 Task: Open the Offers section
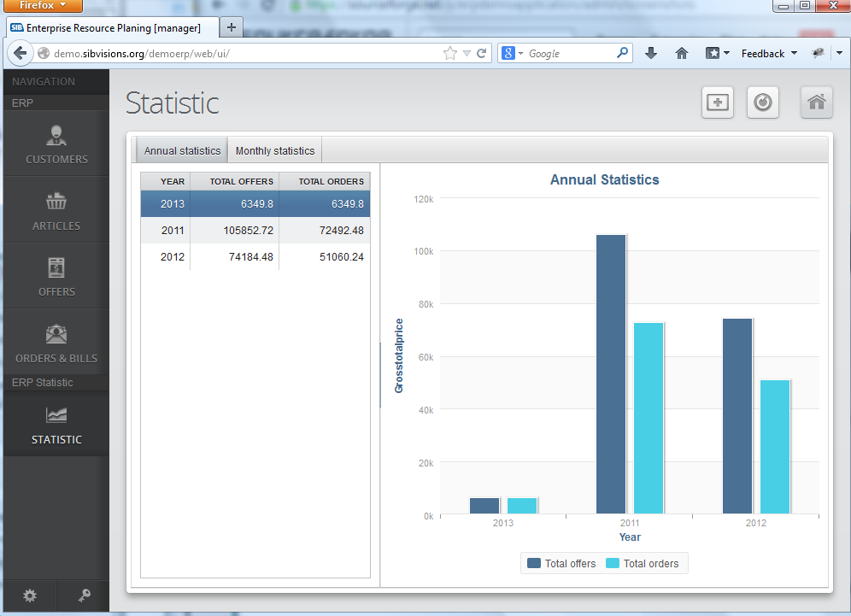(56, 278)
